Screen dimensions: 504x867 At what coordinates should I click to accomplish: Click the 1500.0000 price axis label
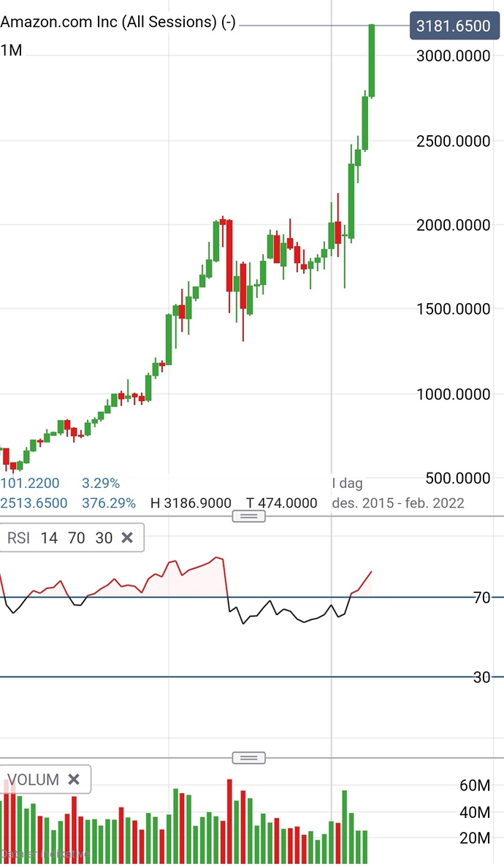pyautogui.click(x=454, y=309)
